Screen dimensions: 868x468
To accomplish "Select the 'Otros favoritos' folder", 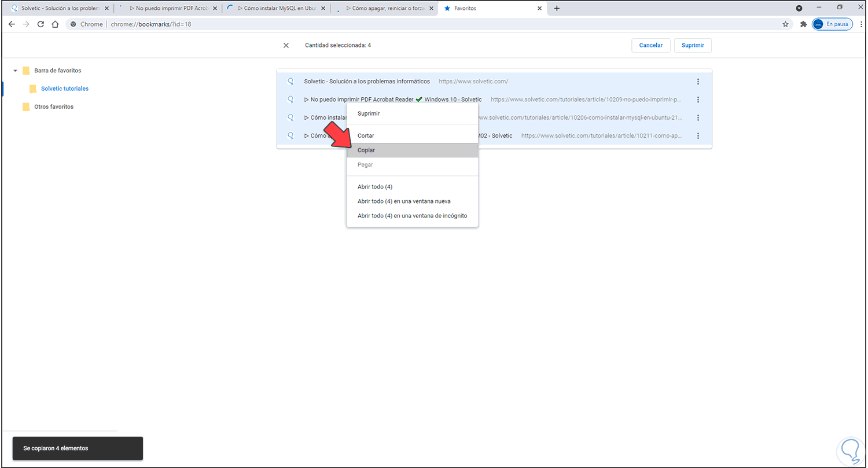I will point(54,106).
